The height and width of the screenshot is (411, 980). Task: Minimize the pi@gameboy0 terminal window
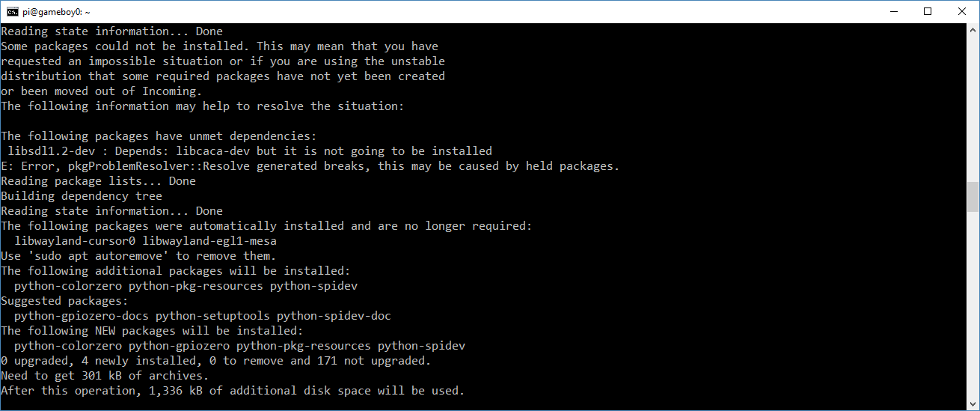(x=893, y=11)
